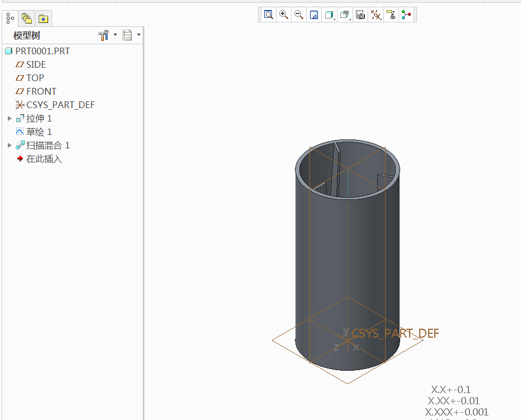Click the PRT0001.PRT part icon
The height and width of the screenshot is (420, 521).
[x=8, y=51]
